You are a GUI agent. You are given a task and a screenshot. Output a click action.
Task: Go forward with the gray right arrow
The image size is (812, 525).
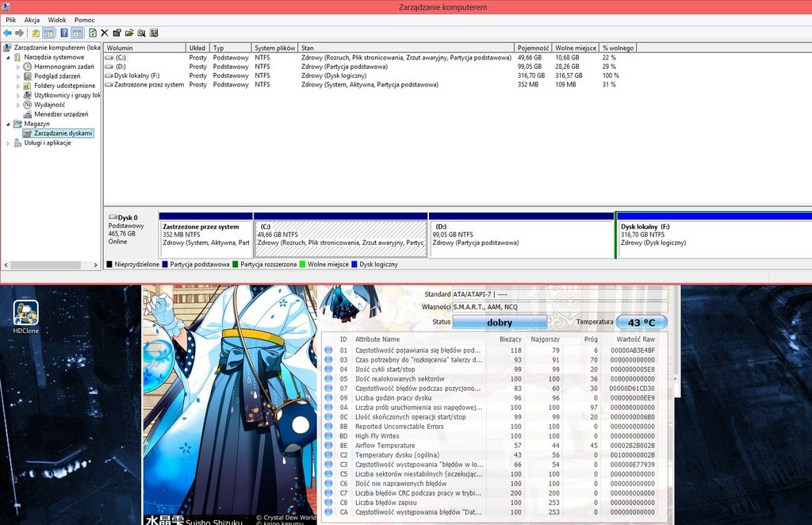[x=20, y=33]
